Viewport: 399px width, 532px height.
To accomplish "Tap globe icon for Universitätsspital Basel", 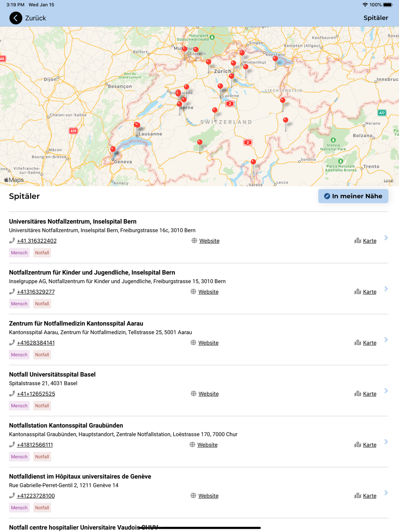I will point(194,394).
